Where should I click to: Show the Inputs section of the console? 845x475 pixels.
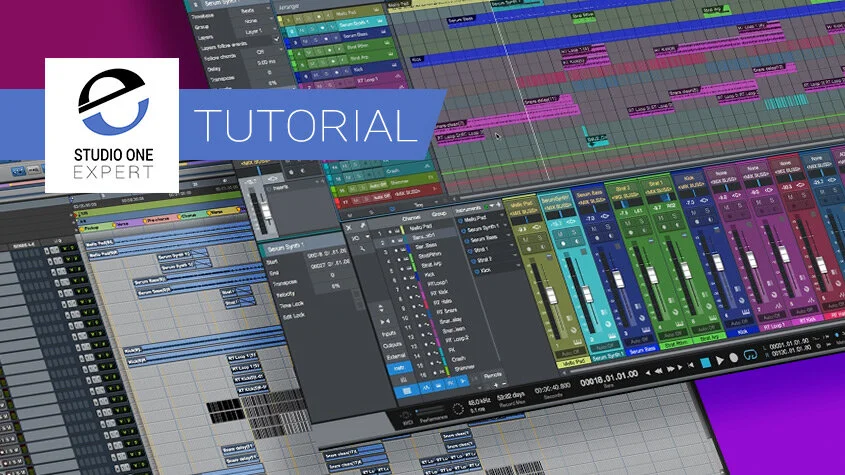389,334
